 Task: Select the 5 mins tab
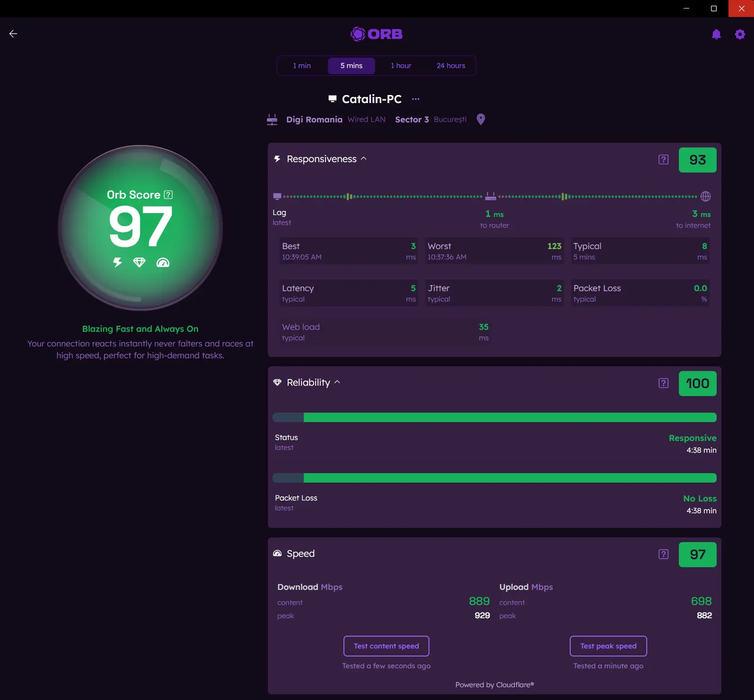(351, 66)
